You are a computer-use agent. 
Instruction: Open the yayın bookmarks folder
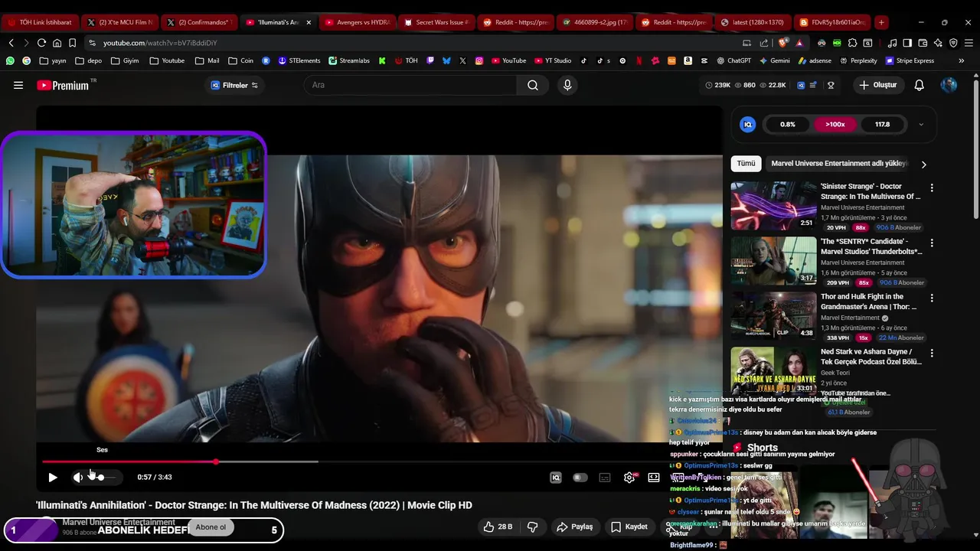tap(53, 60)
